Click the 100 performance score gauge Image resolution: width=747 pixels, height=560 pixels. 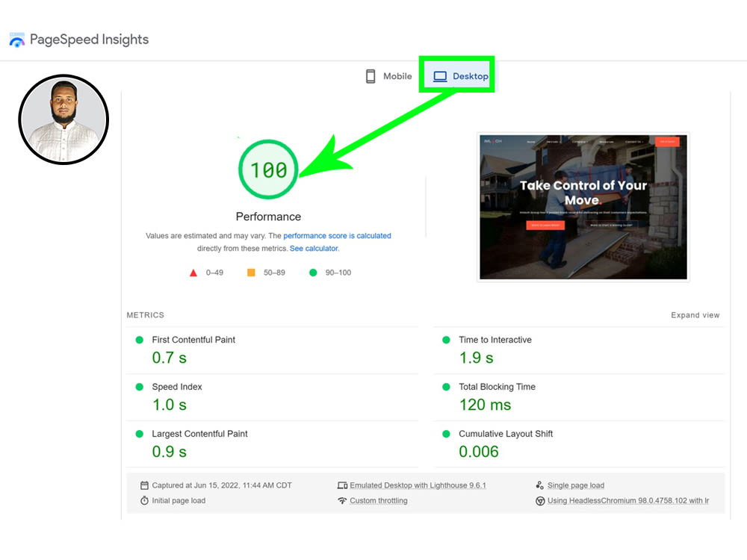[x=268, y=169]
